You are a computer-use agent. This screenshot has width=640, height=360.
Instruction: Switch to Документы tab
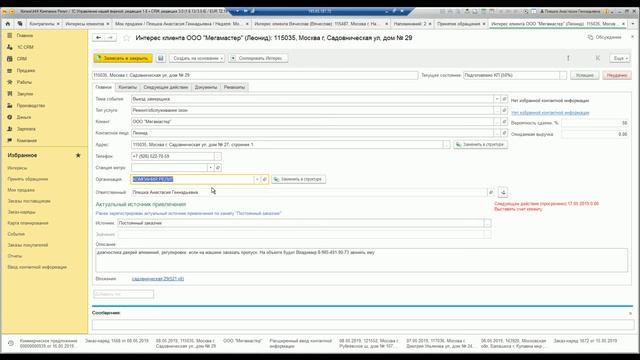pos(206,87)
